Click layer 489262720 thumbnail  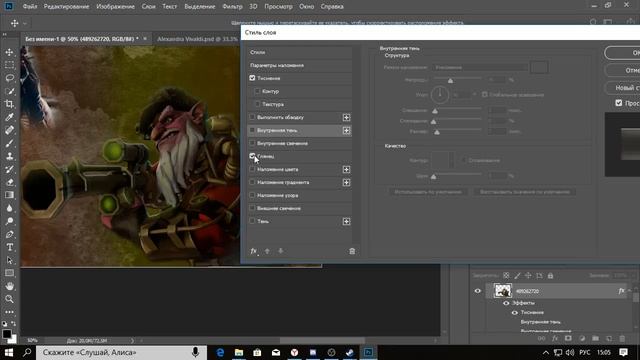[502, 291]
